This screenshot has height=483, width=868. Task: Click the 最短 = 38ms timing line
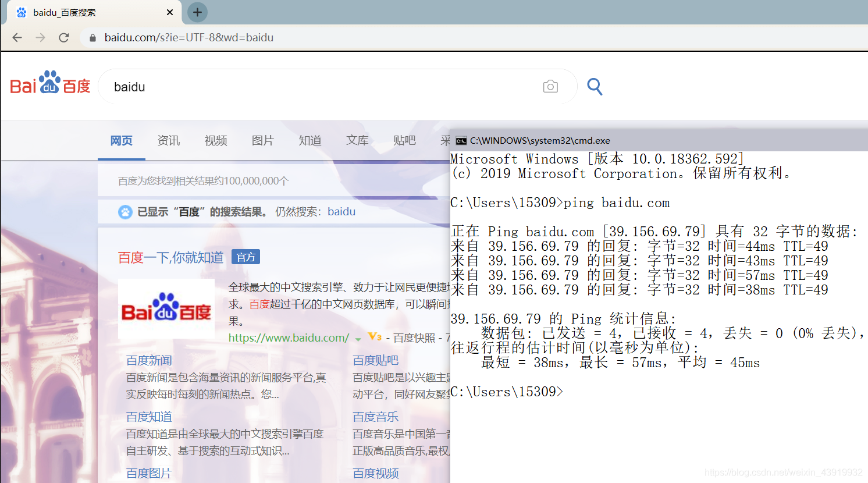click(x=621, y=363)
